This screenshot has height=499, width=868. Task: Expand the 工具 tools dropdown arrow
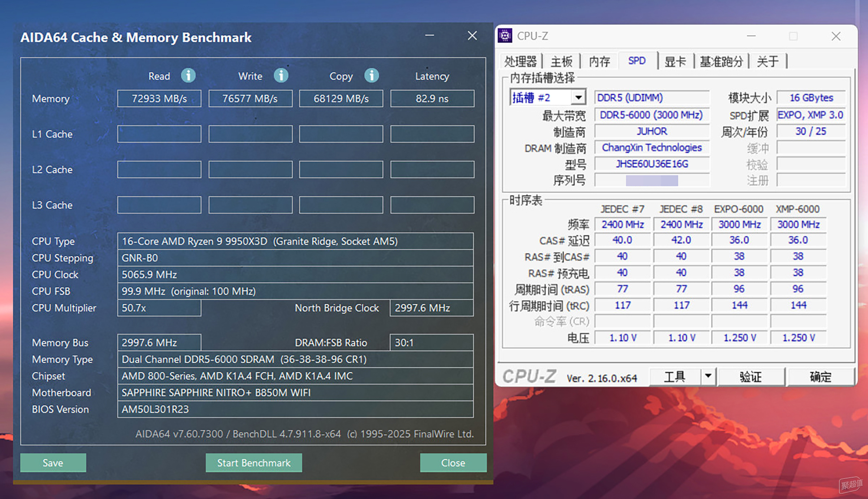[708, 376]
